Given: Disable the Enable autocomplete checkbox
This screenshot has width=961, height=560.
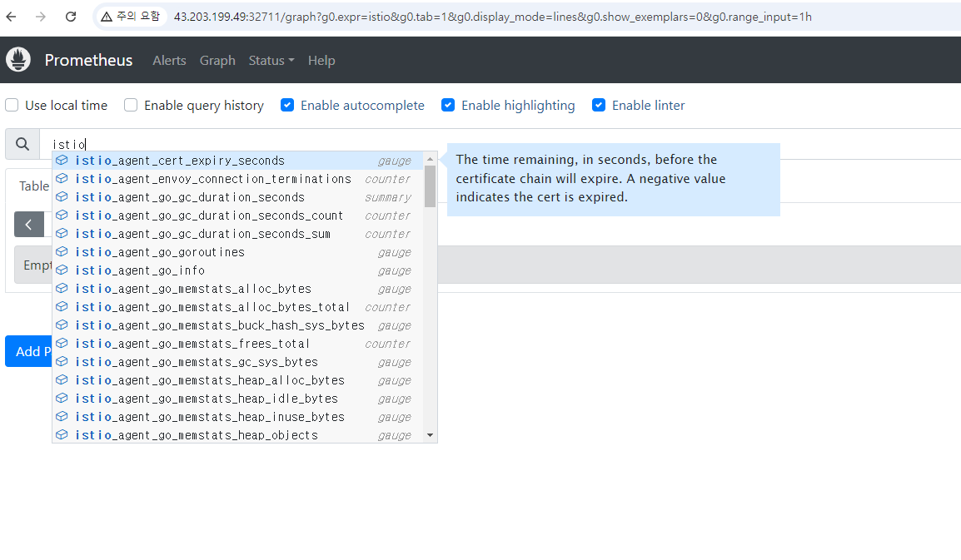Looking at the screenshot, I should pyautogui.click(x=286, y=106).
